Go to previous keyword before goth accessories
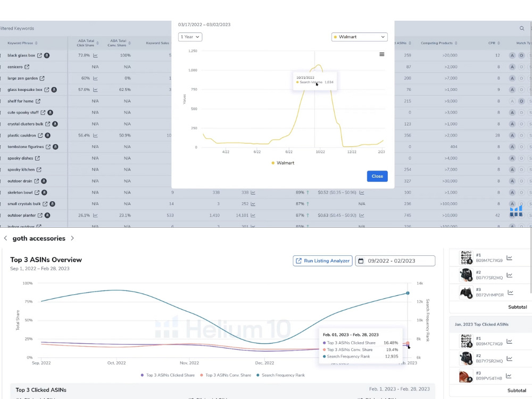 click(5, 238)
